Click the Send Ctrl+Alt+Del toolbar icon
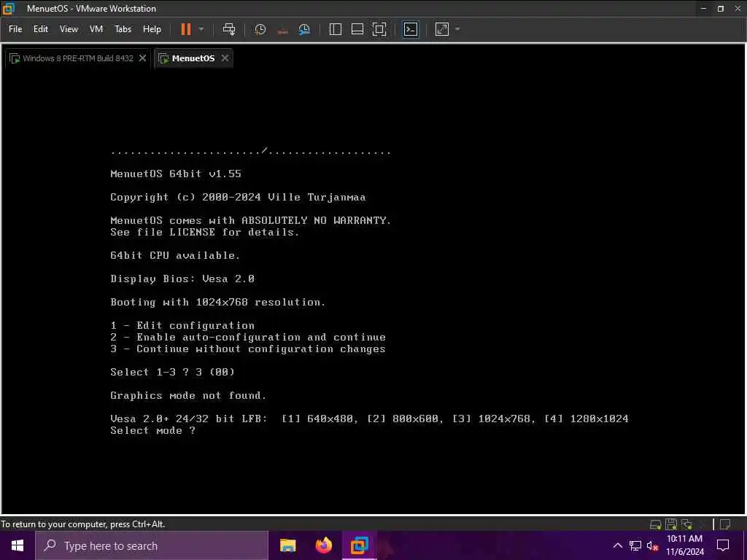Viewport: 747px width, 560px height. (x=229, y=29)
